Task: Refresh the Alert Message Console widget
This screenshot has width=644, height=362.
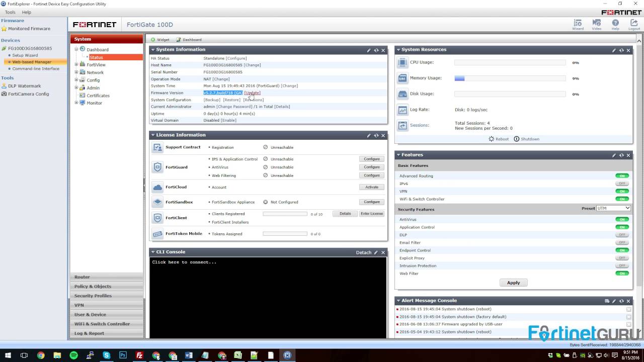Action: coord(621,301)
